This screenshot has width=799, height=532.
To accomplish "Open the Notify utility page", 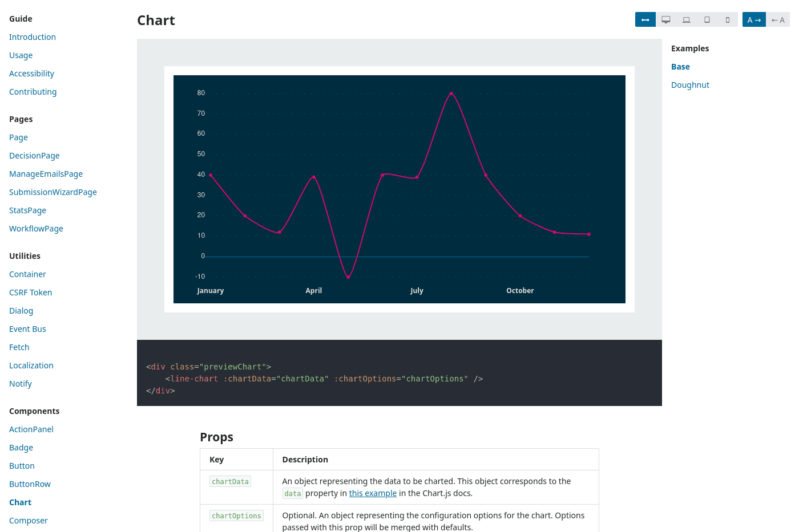I will 21,383.
